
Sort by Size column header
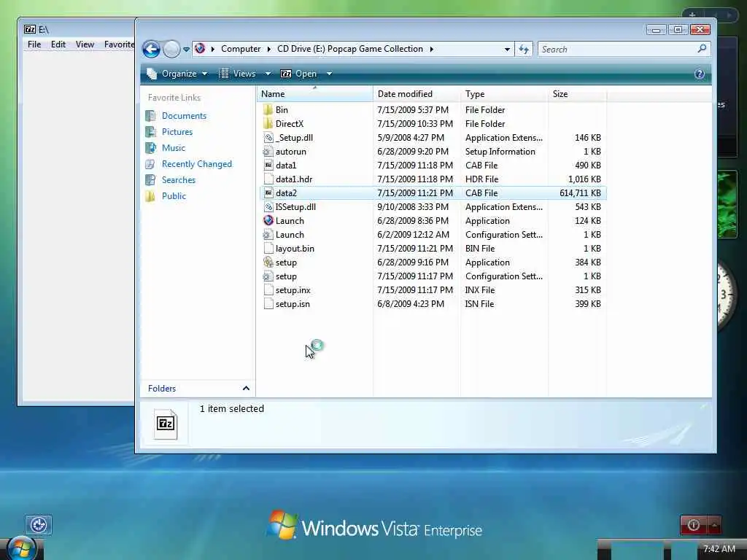pos(578,94)
